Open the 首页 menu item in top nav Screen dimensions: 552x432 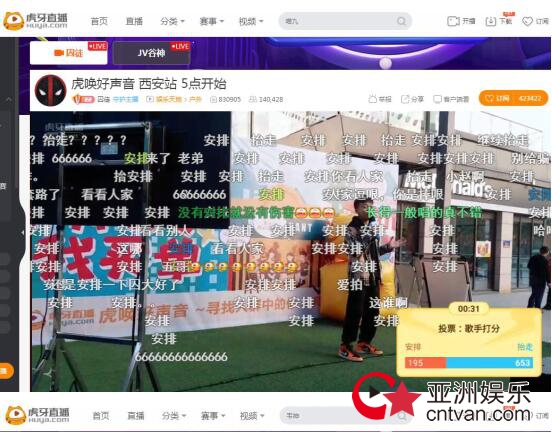click(99, 21)
